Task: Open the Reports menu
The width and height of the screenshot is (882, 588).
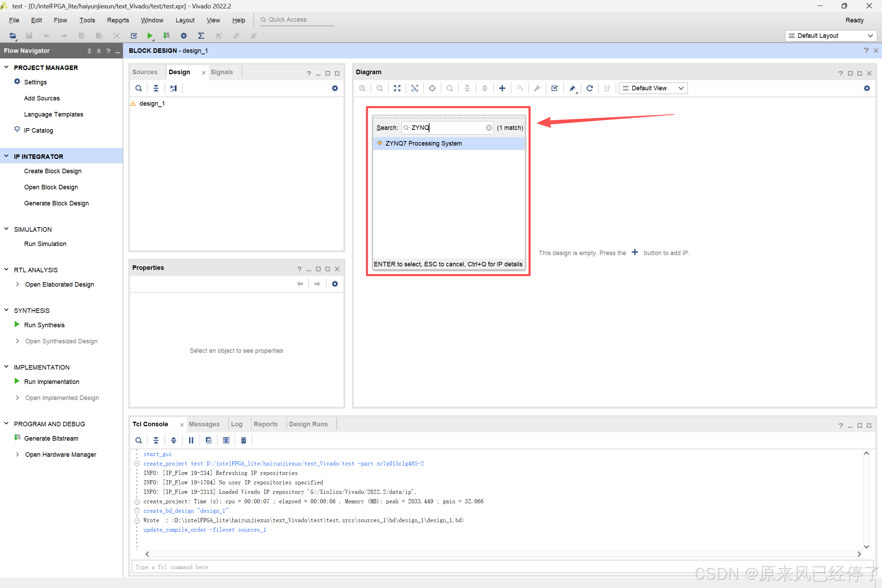Action: click(x=118, y=20)
